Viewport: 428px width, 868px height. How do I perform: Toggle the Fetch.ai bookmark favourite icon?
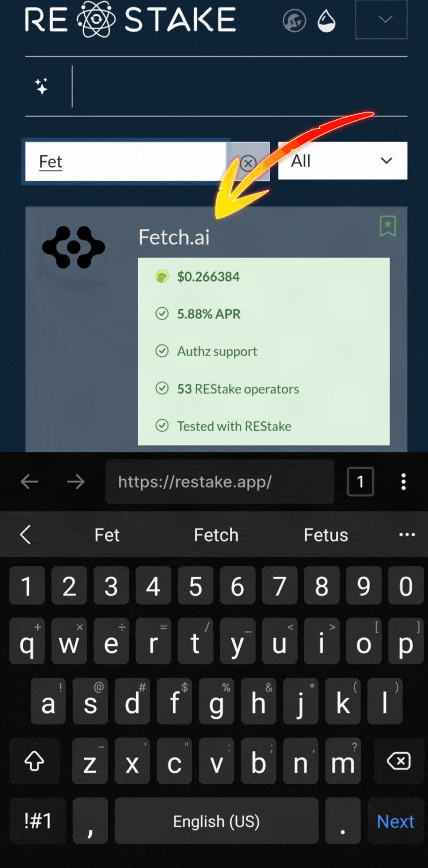click(x=388, y=226)
